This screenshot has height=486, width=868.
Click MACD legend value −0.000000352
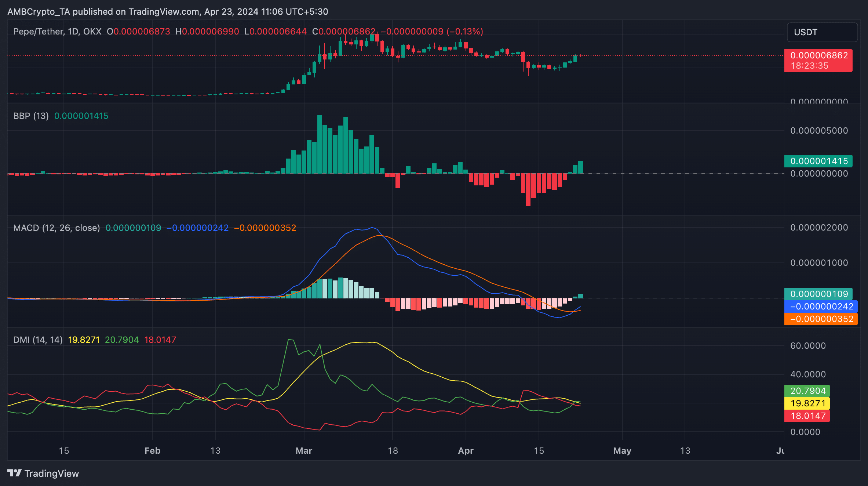265,228
